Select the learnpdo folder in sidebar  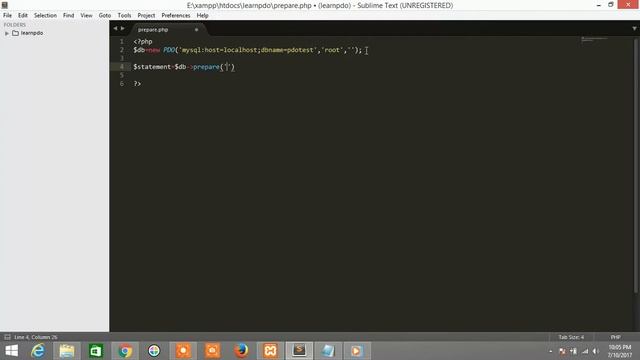point(32,33)
